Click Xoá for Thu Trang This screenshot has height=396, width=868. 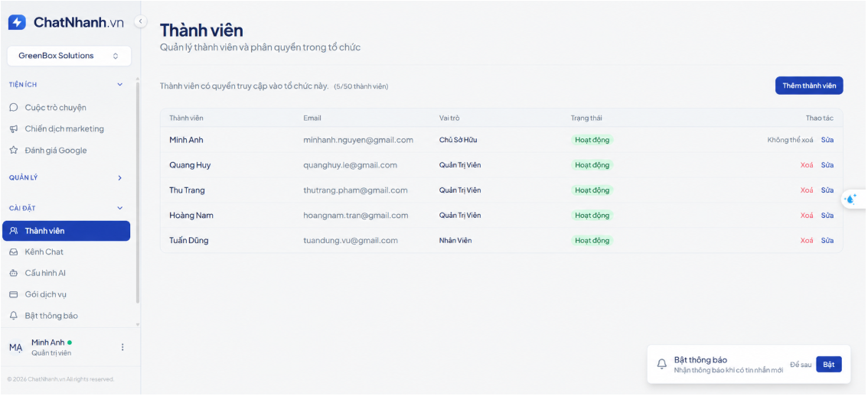(807, 190)
